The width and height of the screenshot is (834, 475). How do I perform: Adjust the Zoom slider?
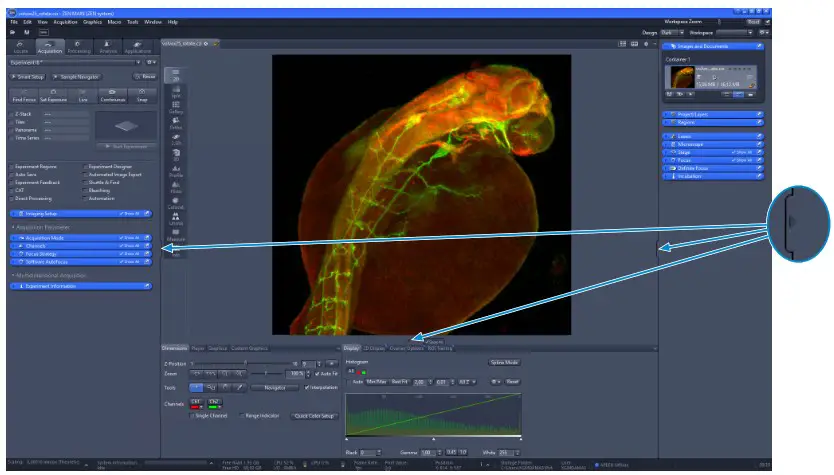pyautogui.click(x=265, y=374)
